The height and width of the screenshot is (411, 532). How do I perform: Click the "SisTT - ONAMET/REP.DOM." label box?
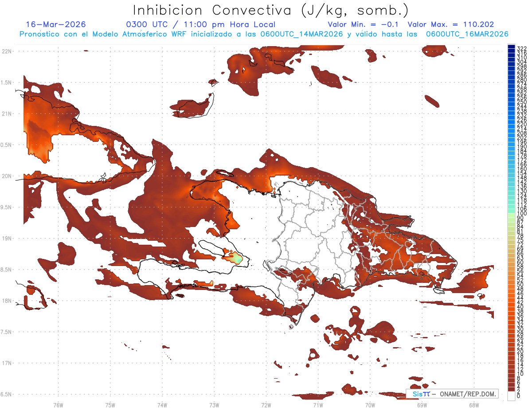(x=452, y=394)
